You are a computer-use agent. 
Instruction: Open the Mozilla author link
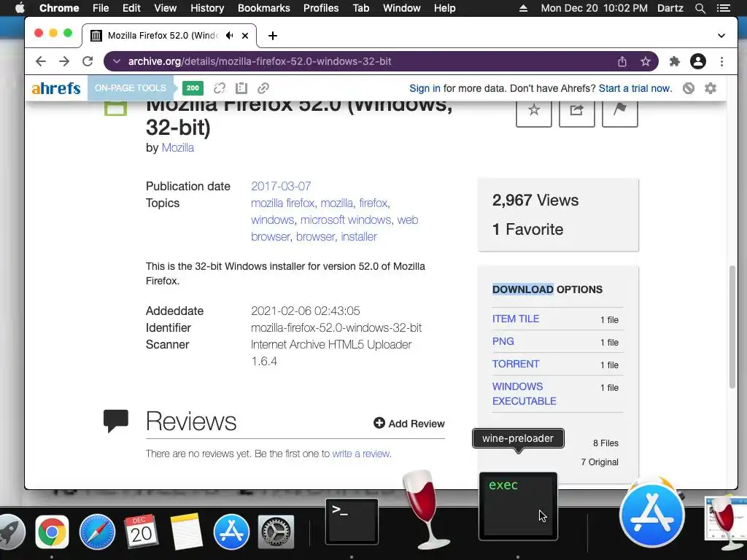178,147
